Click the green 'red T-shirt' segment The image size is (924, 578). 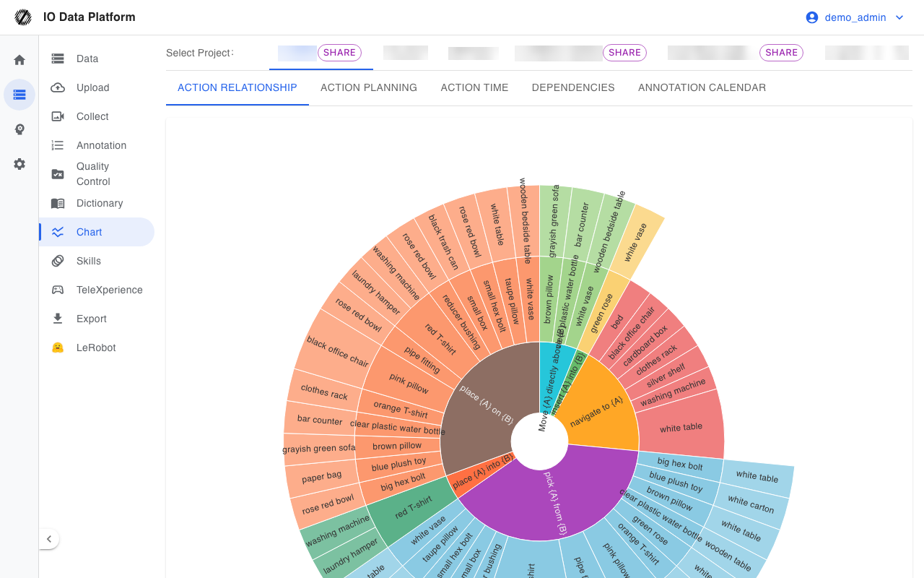[x=413, y=508]
